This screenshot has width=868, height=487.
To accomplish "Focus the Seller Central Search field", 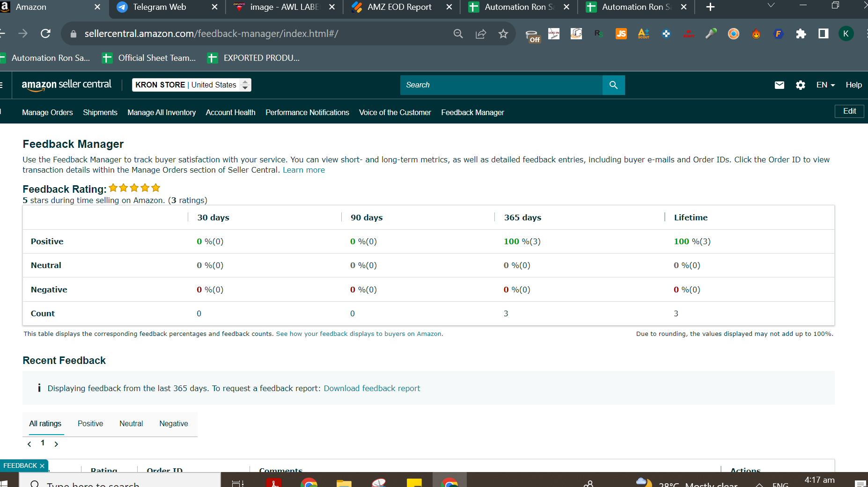I will (x=501, y=85).
